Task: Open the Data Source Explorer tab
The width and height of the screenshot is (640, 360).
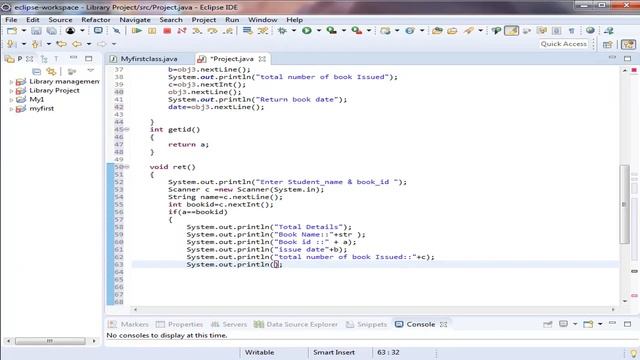Action: click(296, 324)
